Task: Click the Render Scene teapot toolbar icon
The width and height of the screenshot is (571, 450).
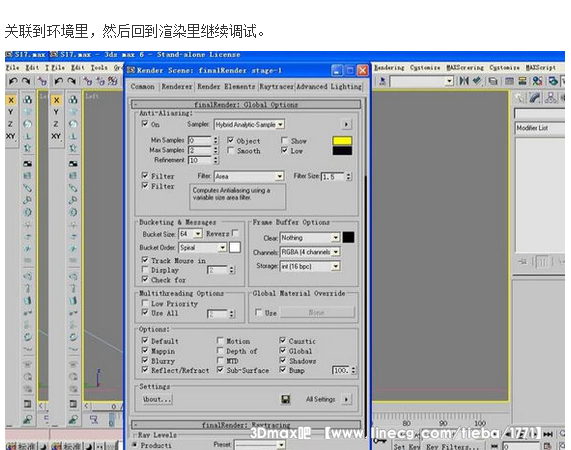Action: tap(553, 81)
